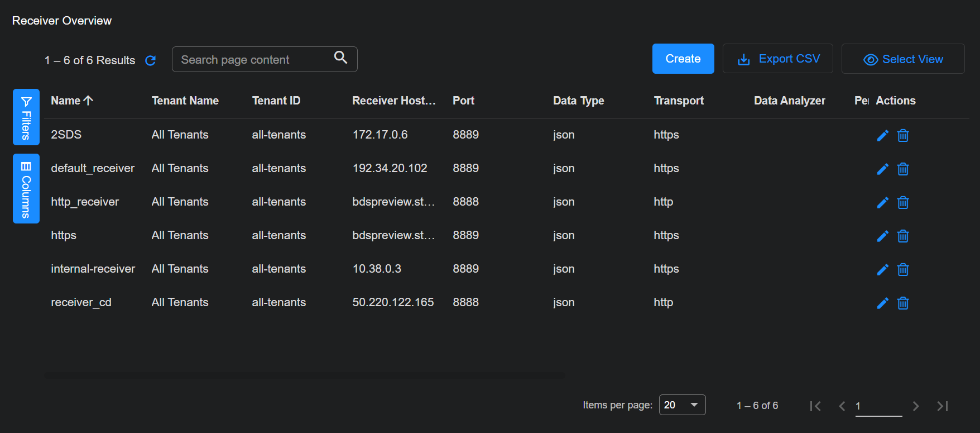
Task: Delete the https receiver
Action: 902,236
